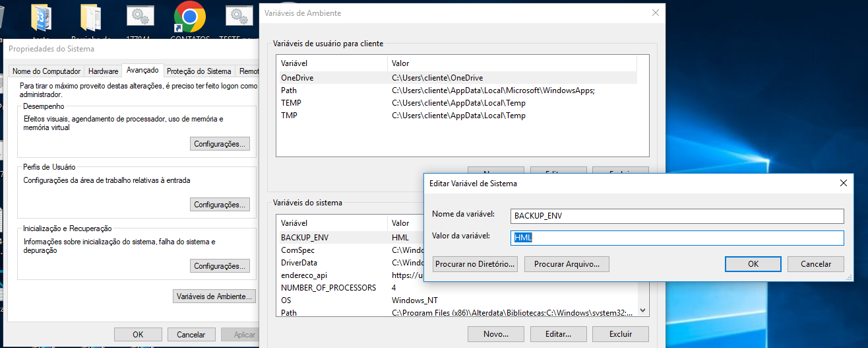Select the NUMBER_OF_PROCESSORS system variable
The height and width of the screenshot is (348, 868).
point(328,288)
